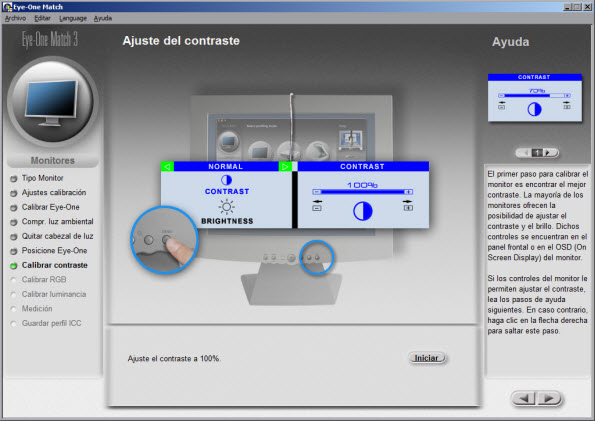Go to the next step with the right arrow
The width and height of the screenshot is (595, 421).
549,398
